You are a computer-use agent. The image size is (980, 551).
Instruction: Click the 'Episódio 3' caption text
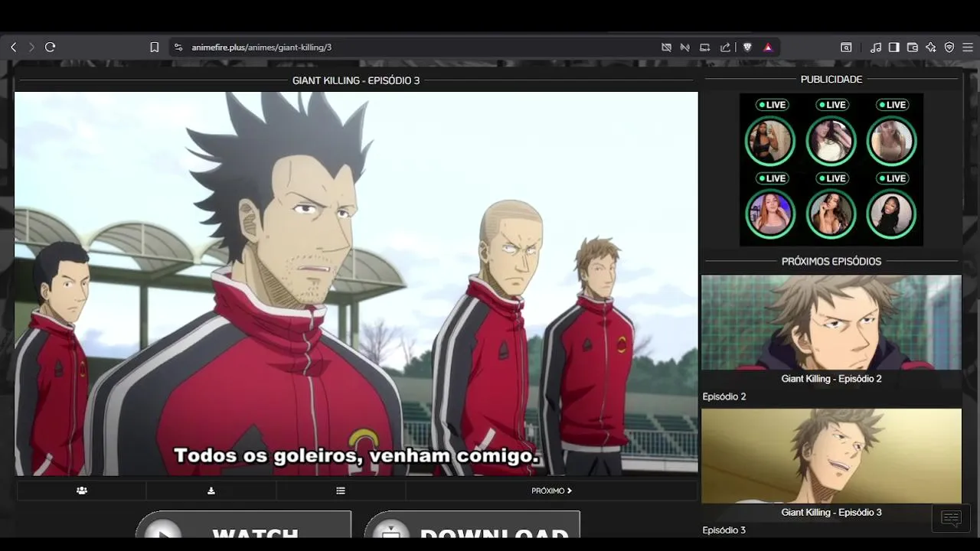click(724, 530)
